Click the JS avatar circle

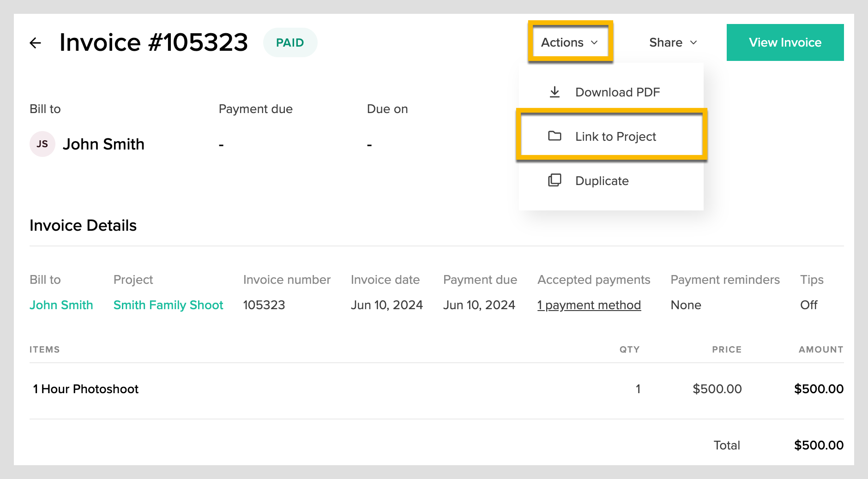click(x=42, y=144)
